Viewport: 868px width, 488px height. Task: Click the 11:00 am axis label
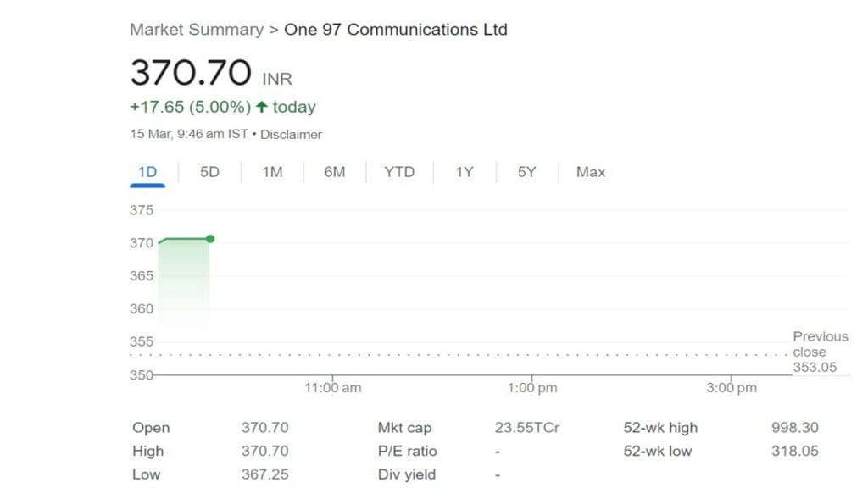pyautogui.click(x=332, y=388)
